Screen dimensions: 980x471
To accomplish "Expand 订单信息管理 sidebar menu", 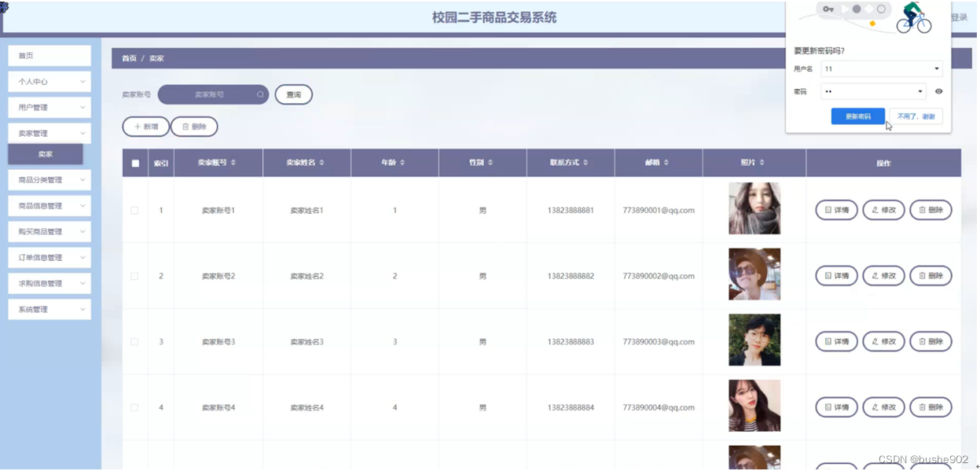I will [50, 258].
